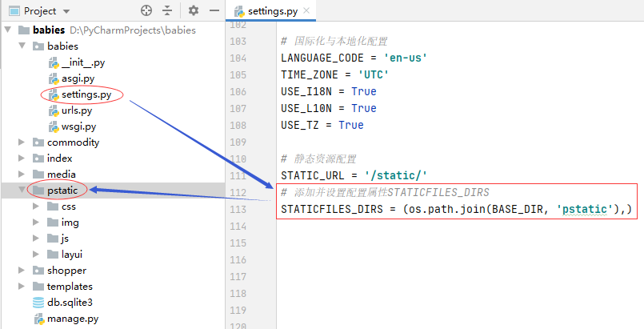644x329 pixels.
Task: Click the USE_I18N = True line
Action: 329,91
